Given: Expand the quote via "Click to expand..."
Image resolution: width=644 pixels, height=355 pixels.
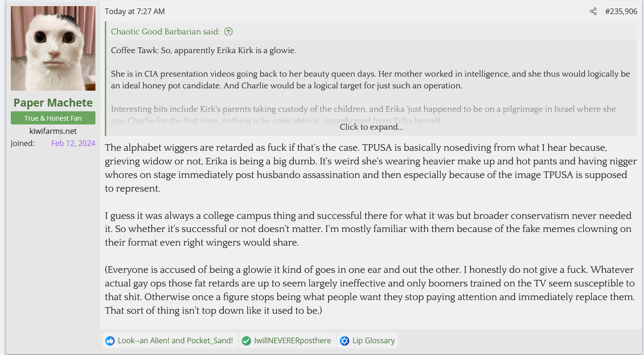Looking at the screenshot, I should (x=371, y=127).
